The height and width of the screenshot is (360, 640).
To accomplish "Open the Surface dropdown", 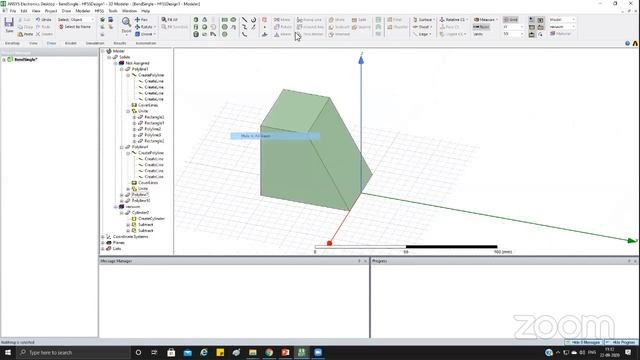I will (423, 20).
